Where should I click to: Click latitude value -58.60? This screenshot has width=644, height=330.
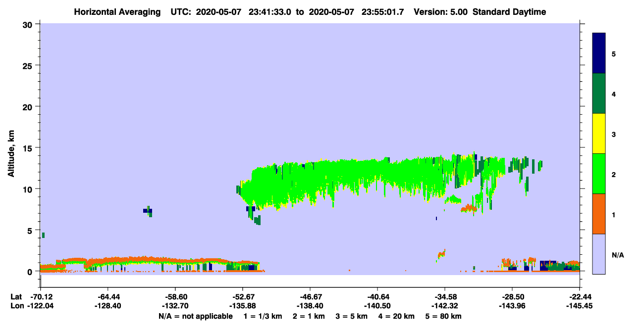[x=175, y=296]
